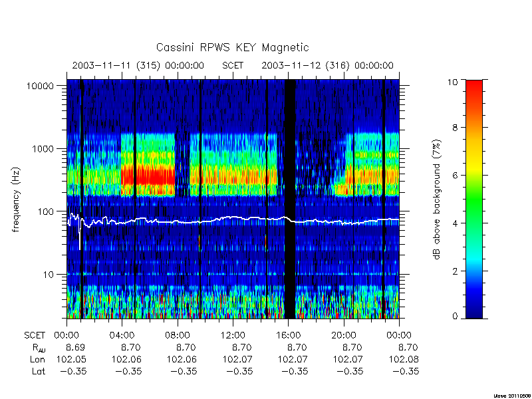Select the 10000 frequency tick label

pyautogui.click(x=40, y=86)
